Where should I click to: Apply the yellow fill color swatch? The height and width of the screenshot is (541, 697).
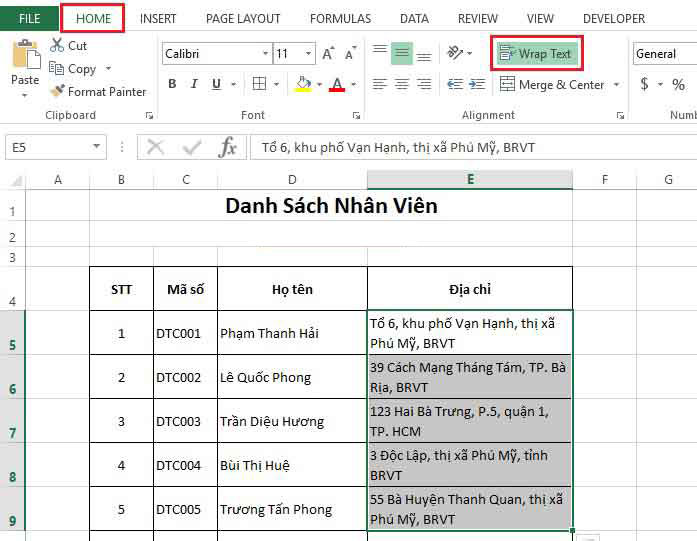[x=302, y=85]
